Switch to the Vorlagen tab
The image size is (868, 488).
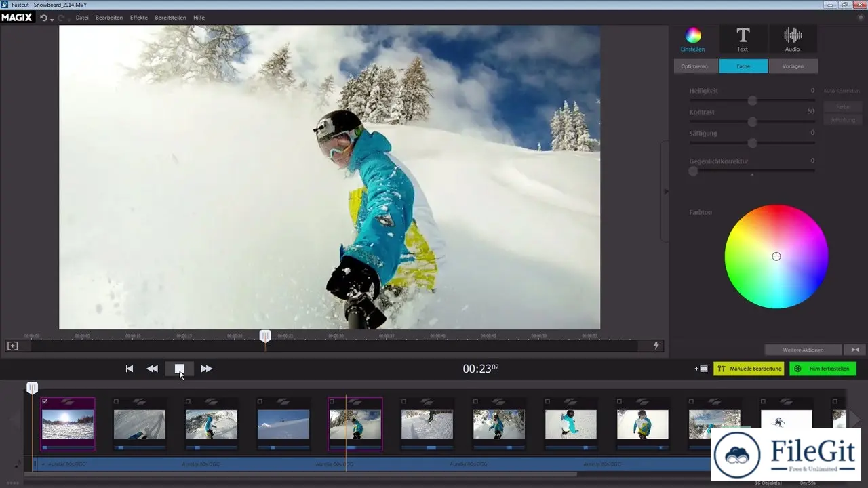pos(793,66)
